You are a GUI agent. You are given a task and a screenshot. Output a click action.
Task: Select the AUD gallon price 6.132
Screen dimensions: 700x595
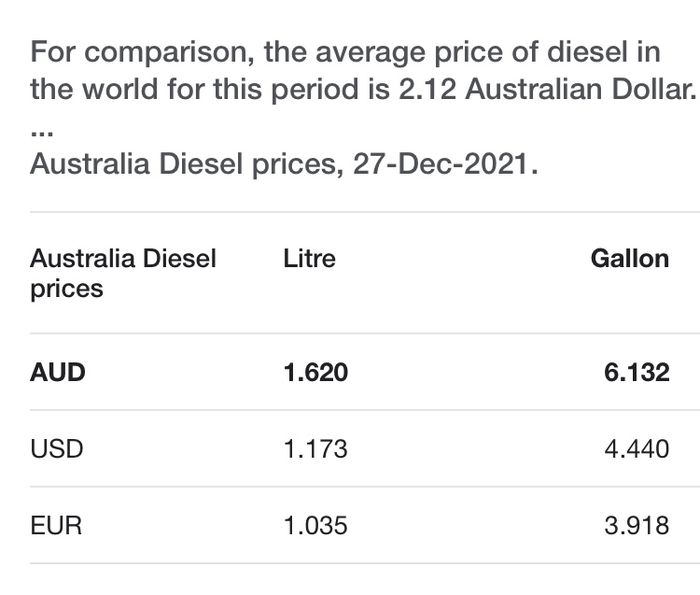[x=637, y=373]
